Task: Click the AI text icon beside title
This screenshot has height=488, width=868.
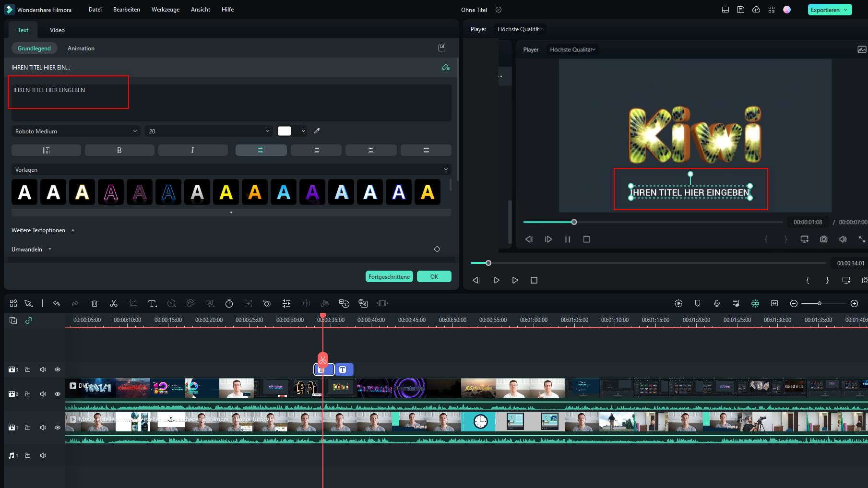Action: 446,68
